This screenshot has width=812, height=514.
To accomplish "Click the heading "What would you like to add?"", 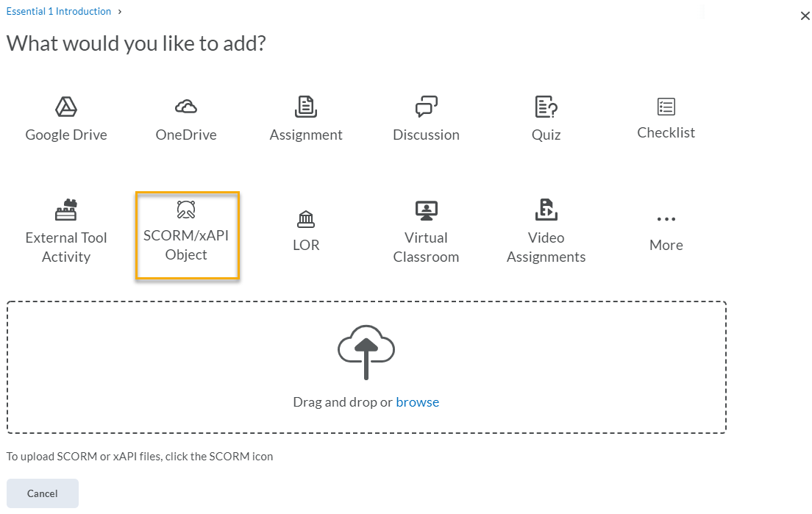I will (136, 43).
